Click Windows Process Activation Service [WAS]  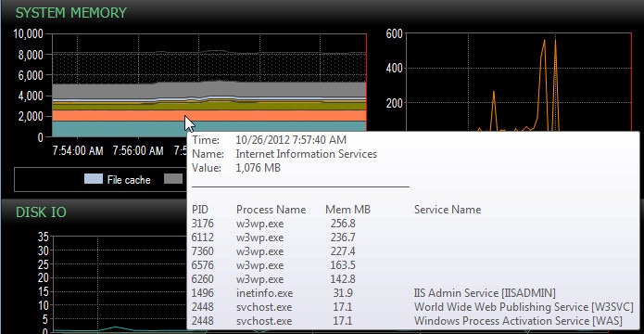click(518, 321)
